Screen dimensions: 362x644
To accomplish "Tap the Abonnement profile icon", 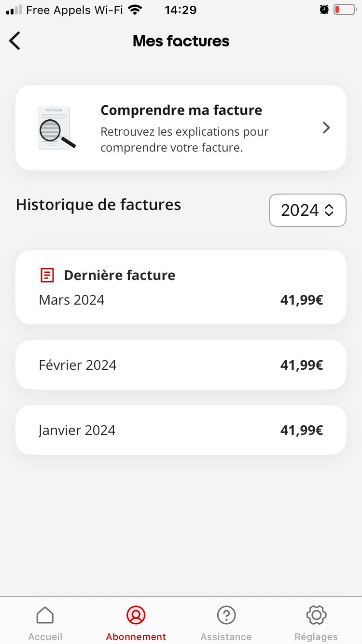I will coord(136,616).
